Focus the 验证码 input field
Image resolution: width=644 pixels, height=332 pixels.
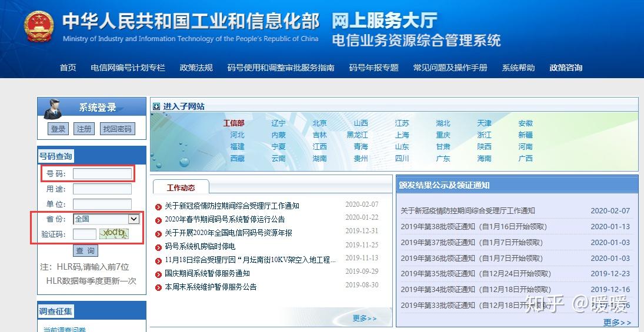coord(85,234)
